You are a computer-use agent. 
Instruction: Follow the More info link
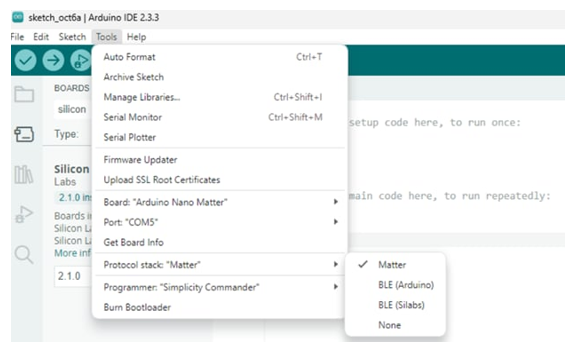pyautogui.click(x=73, y=253)
